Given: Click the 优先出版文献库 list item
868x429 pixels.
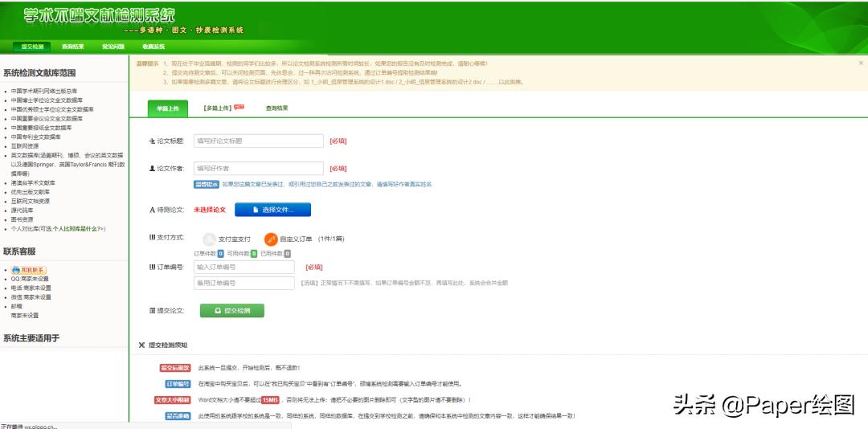Looking at the screenshot, I should [31, 192].
